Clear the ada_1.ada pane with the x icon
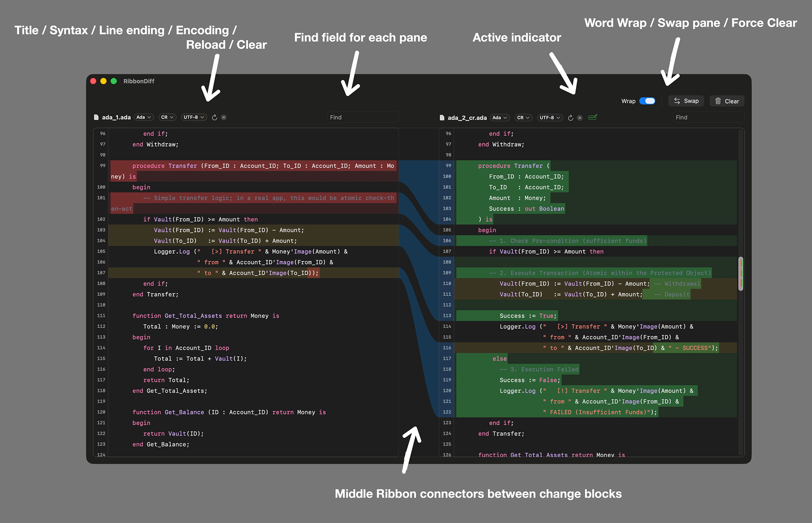 tap(224, 117)
